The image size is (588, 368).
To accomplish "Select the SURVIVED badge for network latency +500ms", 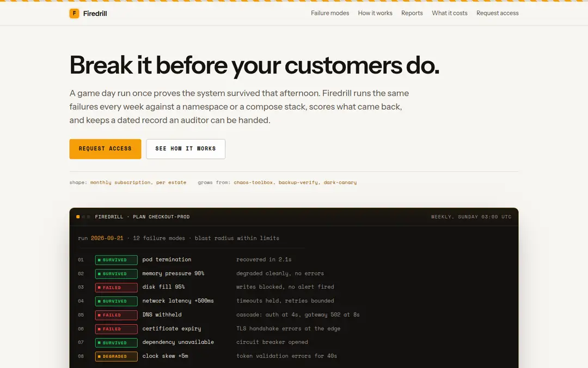I will (x=117, y=301).
